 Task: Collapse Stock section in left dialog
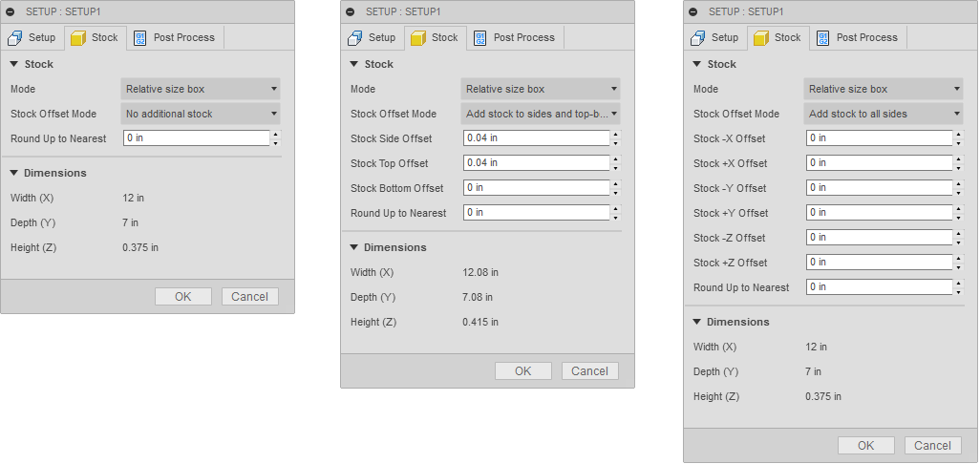point(14,64)
